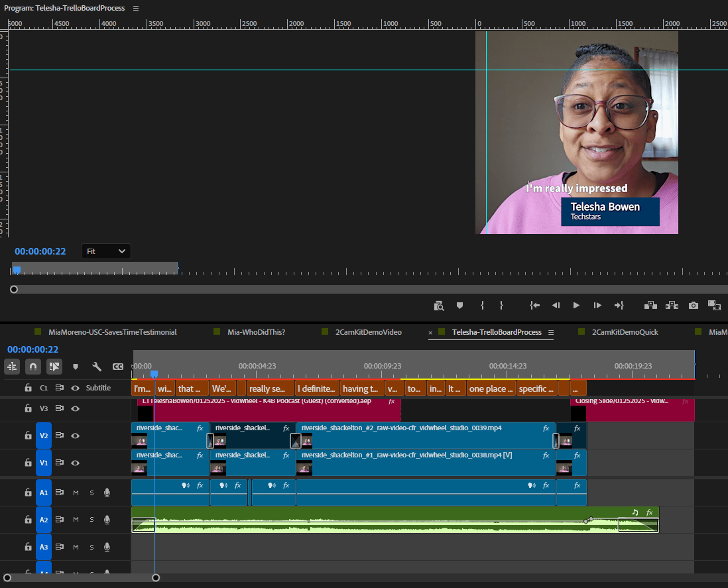Image resolution: width=728 pixels, height=588 pixels.
Task: Click the Lift button
Action: click(650, 306)
